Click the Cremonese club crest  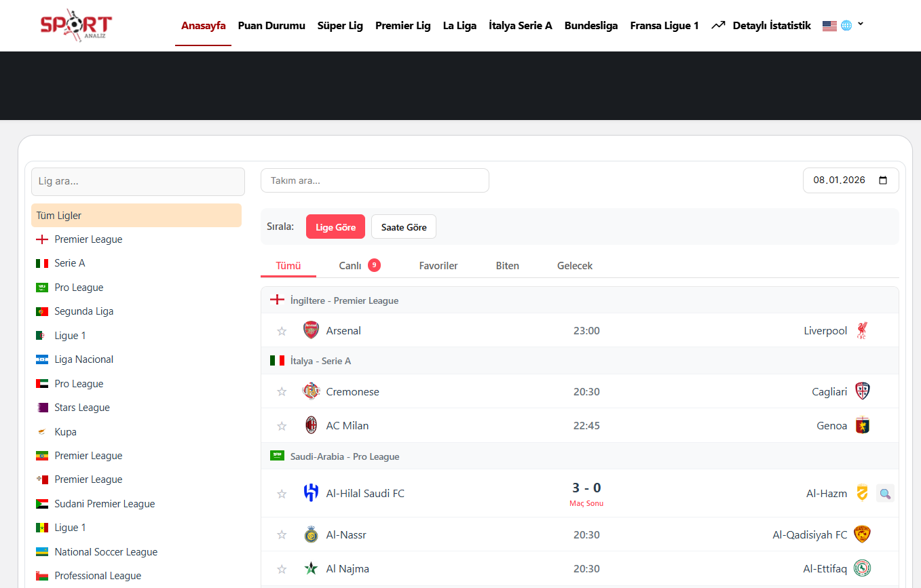click(x=311, y=391)
